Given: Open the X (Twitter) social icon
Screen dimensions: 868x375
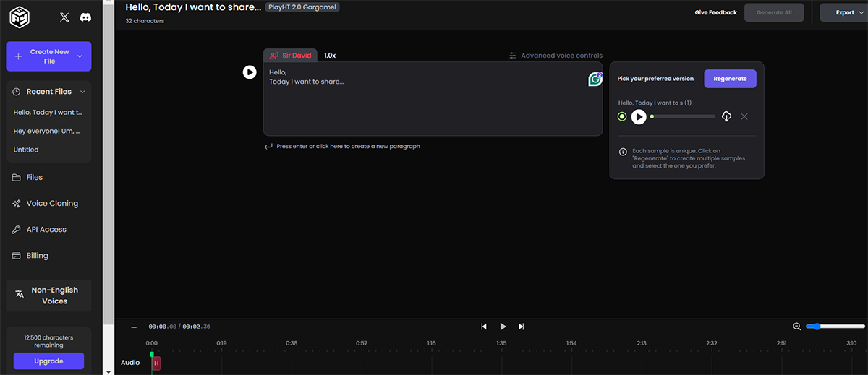Looking at the screenshot, I should point(64,18).
